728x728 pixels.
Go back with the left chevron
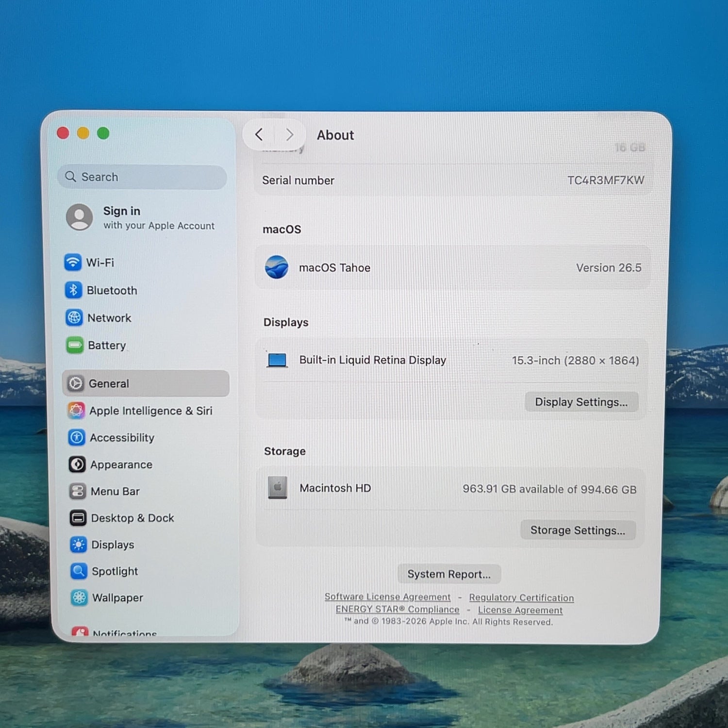259,134
